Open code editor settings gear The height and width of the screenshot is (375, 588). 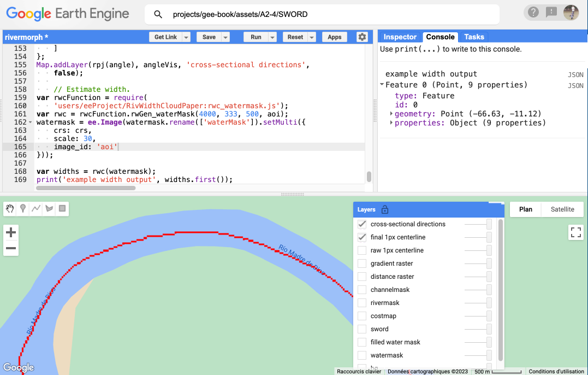coord(362,37)
